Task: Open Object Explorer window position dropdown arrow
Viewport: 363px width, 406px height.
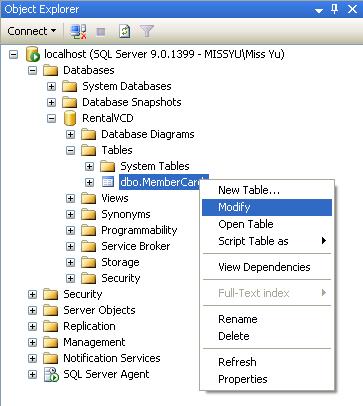Action: [x=319, y=11]
